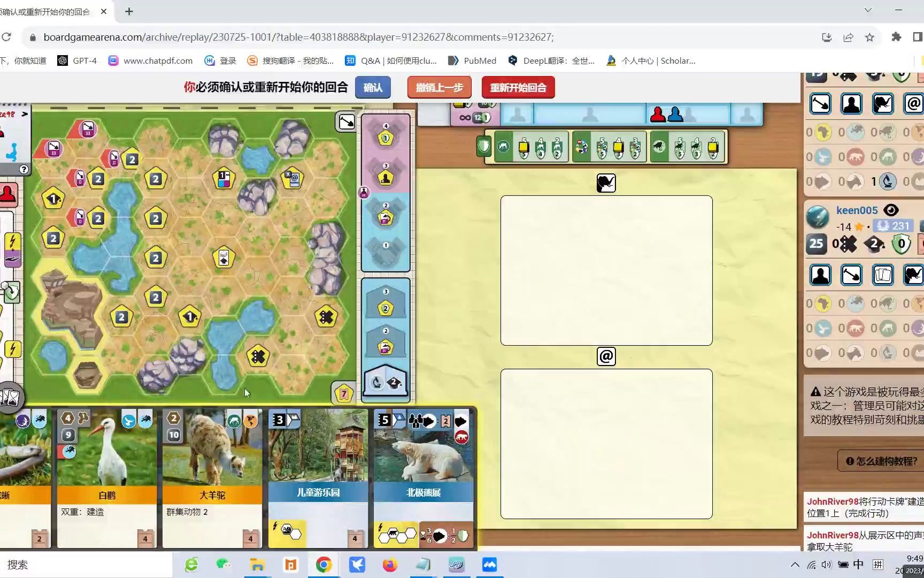Open keen005 player profile link

pyautogui.click(x=857, y=210)
